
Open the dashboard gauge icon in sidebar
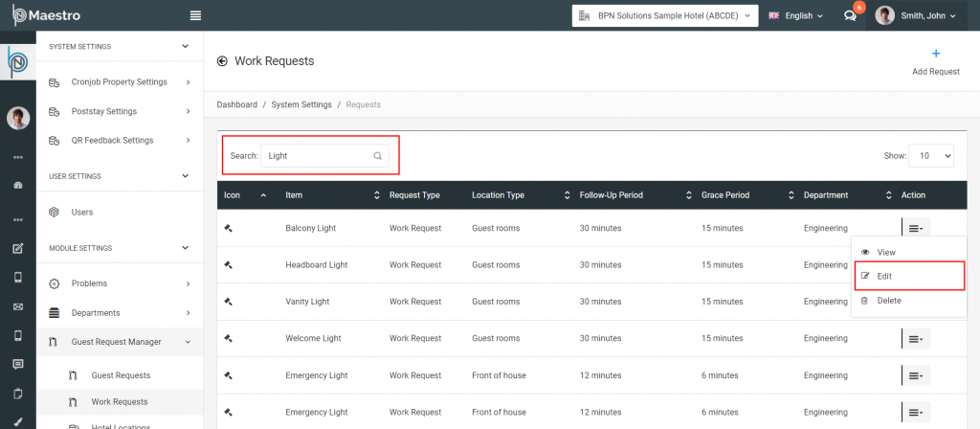pyautogui.click(x=18, y=186)
